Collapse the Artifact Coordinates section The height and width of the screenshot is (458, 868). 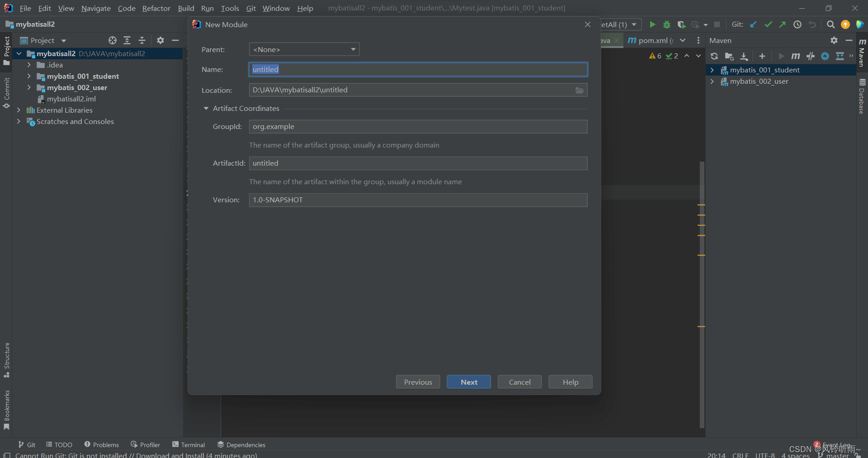tap(206, 109)
